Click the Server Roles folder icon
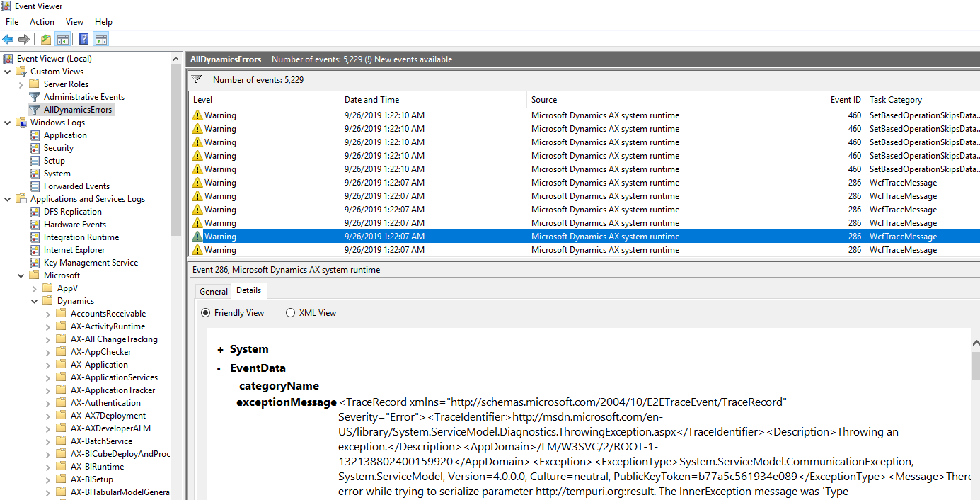 [34, 84]
